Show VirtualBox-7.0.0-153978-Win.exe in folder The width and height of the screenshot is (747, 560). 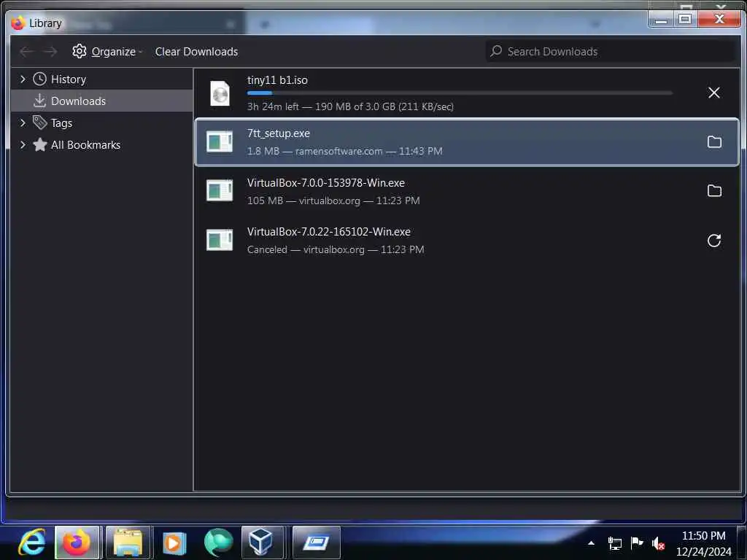714,190
